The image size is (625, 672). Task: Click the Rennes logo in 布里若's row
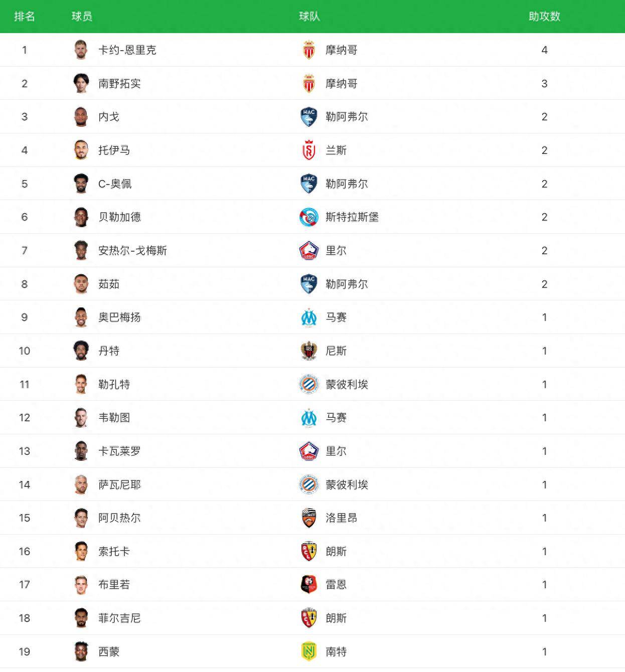tap(309, 584)
